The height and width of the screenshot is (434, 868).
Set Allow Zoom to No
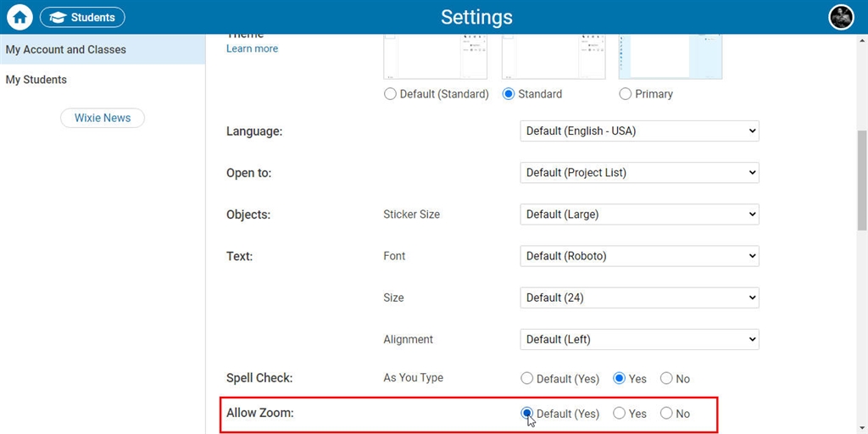pyautogui.click(x=666, y=414)
